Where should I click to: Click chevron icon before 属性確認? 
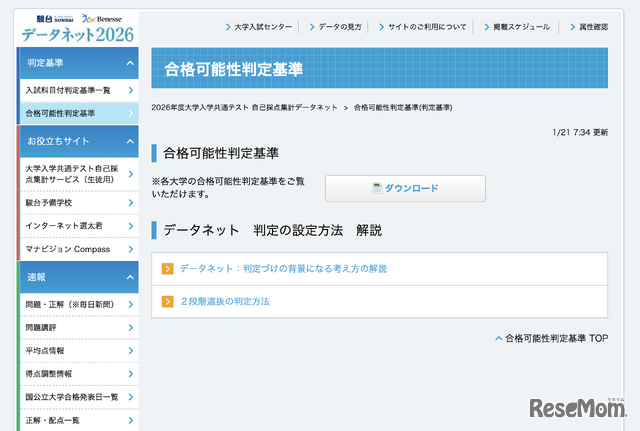pyautogui.click(x=573, y=27)
